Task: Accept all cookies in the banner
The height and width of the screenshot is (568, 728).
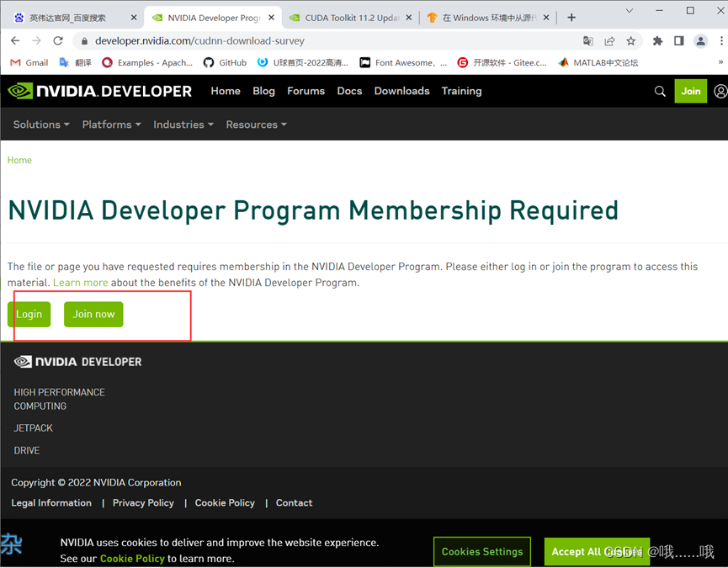Action: [x=597, y=551]
